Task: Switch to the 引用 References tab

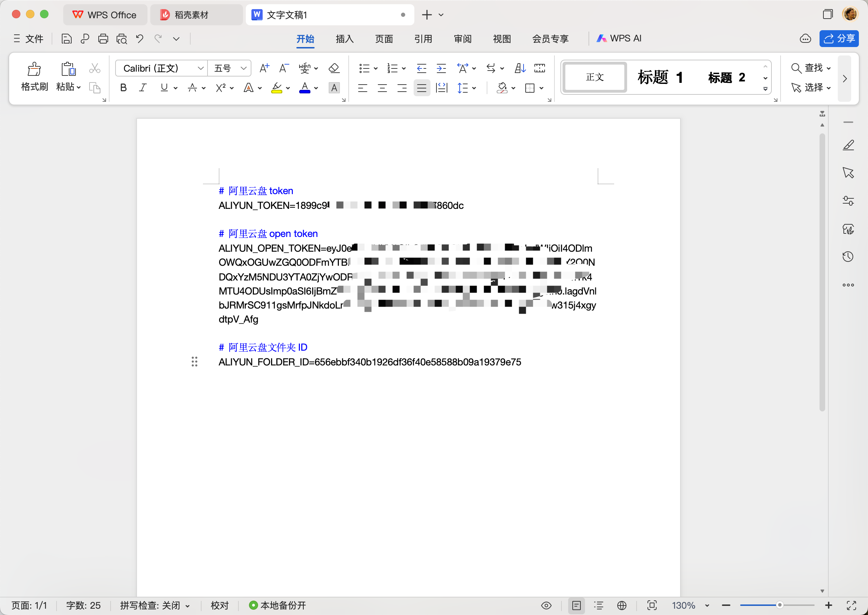Action: (423, 39)
